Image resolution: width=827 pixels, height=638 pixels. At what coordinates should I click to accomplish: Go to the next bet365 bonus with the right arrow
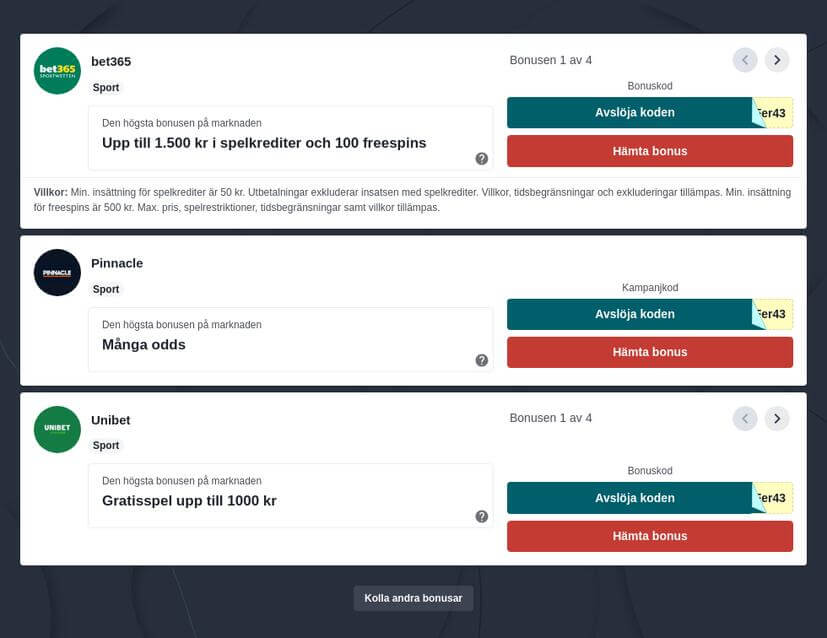click(x=777, y=60)
